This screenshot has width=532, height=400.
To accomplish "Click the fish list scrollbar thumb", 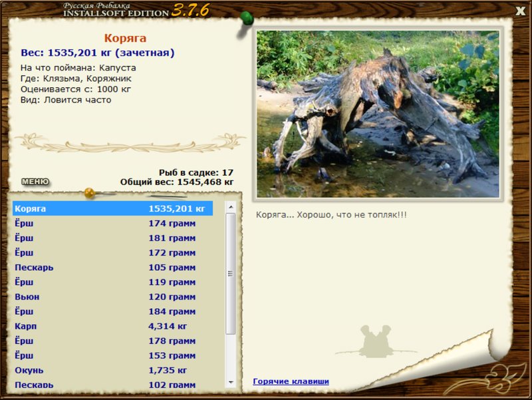I will tap(231, 274).
